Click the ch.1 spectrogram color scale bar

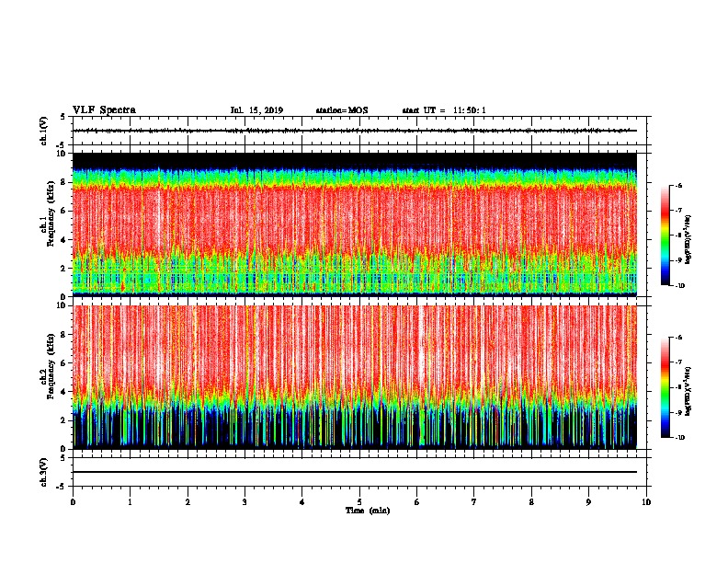pos(665,236)
